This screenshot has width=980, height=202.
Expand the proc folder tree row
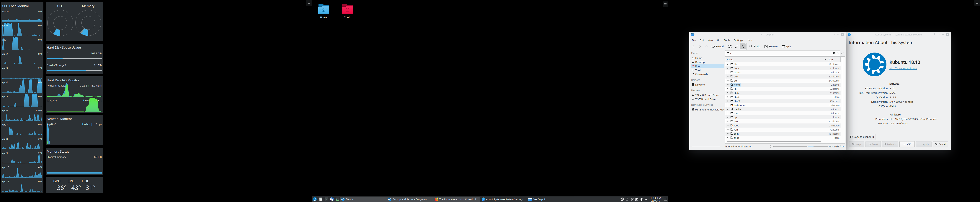tap(728, 121)
